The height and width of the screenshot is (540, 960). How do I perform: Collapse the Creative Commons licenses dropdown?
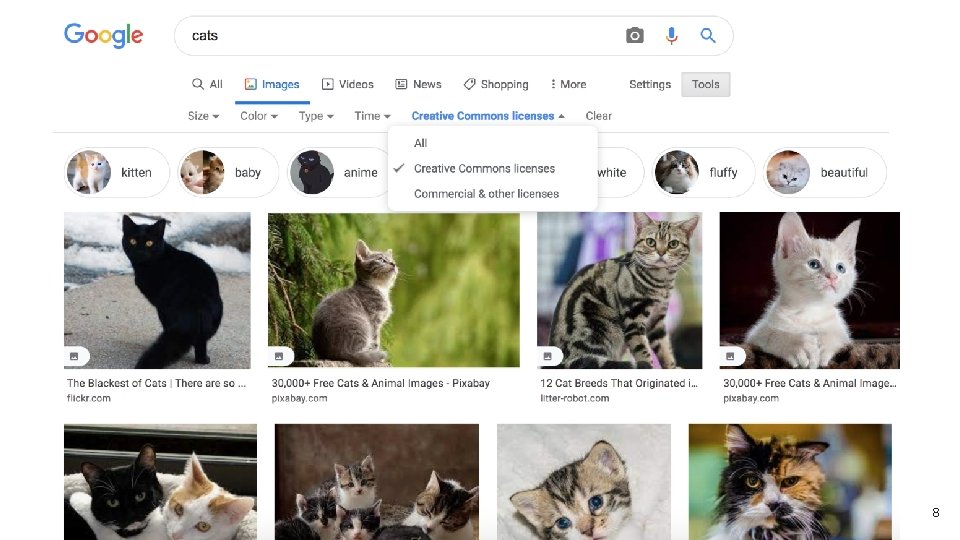click(488, 116)
